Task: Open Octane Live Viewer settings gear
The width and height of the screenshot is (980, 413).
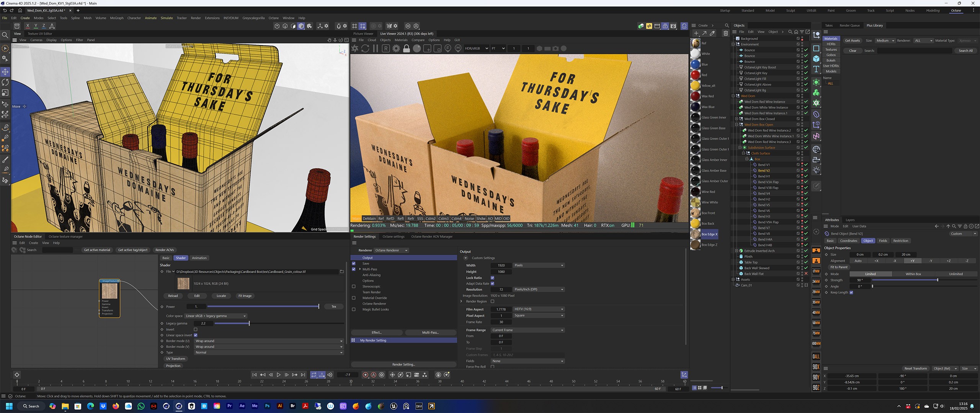Action: coord(396,49)
